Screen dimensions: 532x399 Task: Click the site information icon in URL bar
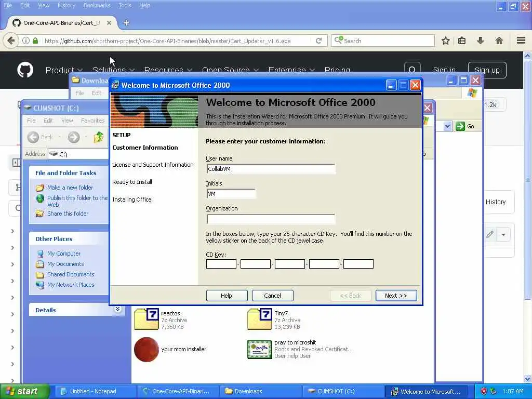pyautogui.click(x=26, y=41)
